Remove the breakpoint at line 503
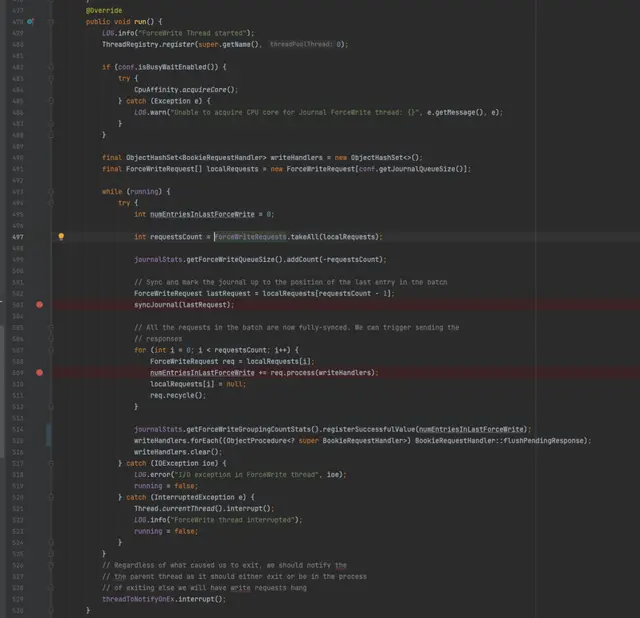 click(x=40, y=304)
